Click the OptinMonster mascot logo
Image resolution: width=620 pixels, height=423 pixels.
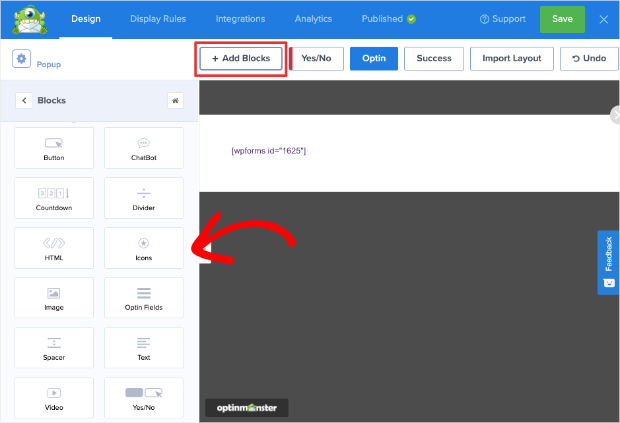(x=30, y=19)
